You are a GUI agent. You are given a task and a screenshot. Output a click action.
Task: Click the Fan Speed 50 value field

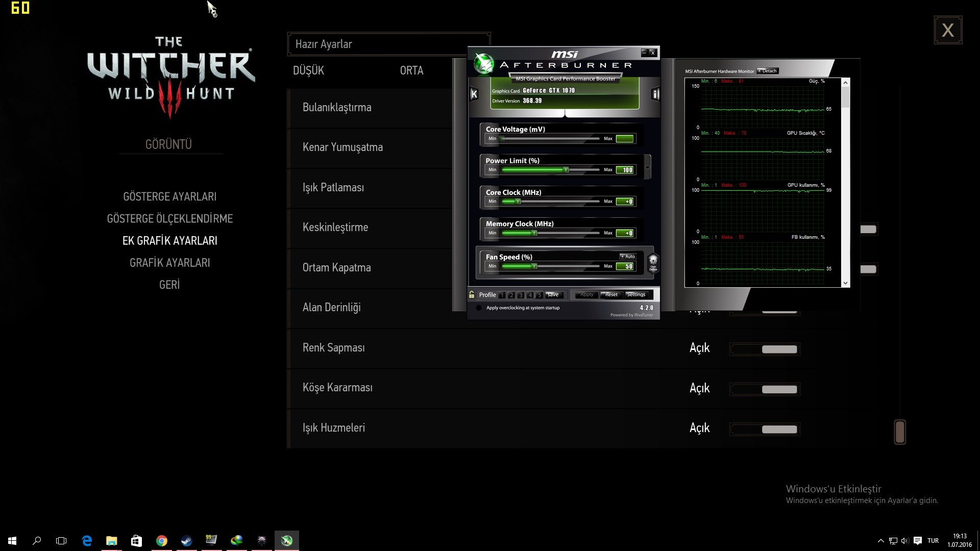[625, 266]
